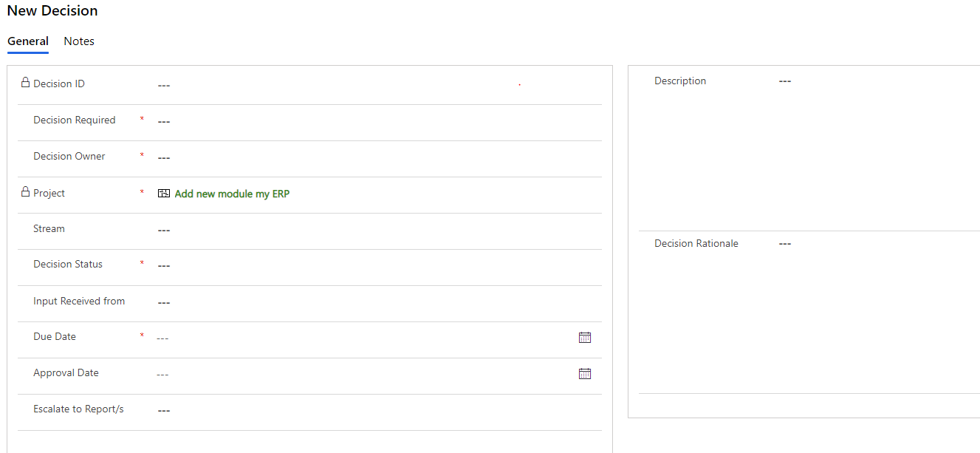Click the New Decision page title

(52, 10)
